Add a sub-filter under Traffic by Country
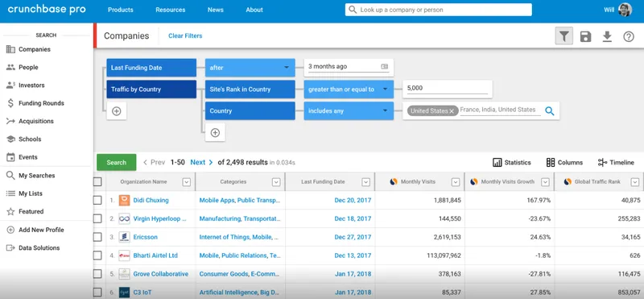Screen dimensions: 644x299 [215, 133]
